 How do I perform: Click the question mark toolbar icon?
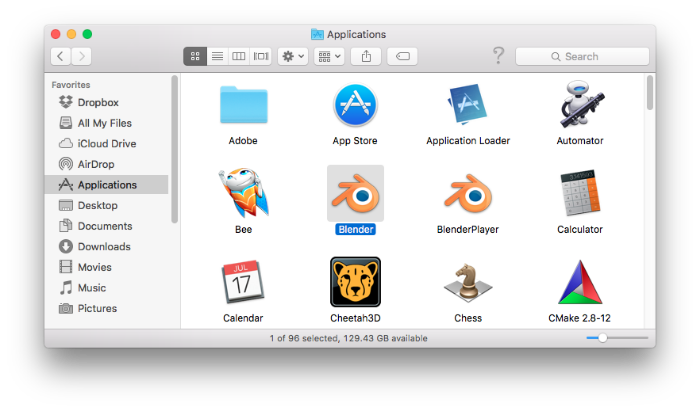tap(498, 56)
